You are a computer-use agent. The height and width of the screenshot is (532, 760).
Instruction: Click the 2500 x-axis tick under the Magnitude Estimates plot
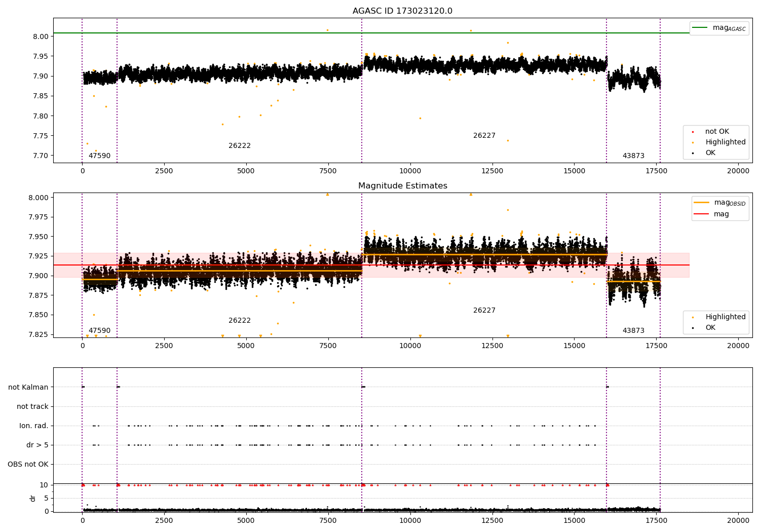(x=164, y=346)
